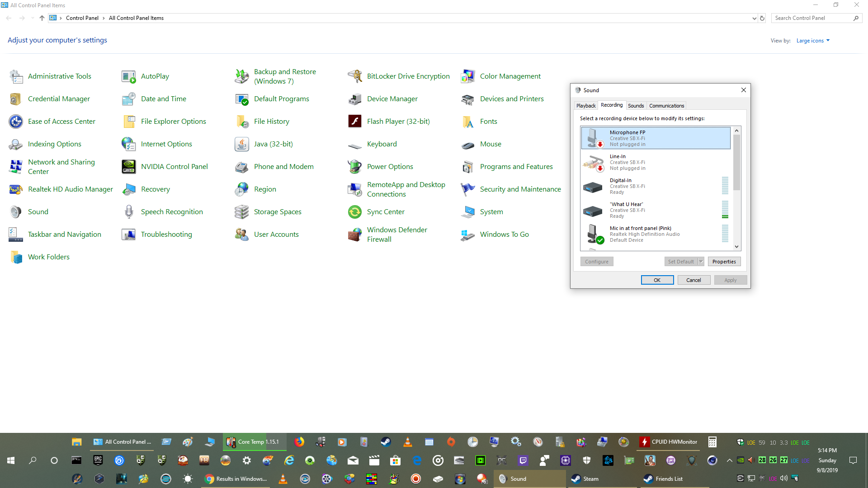Click Cancel in the Sound dialog
The width and height of the screenshot is (868, 488).
coord(693,280)
